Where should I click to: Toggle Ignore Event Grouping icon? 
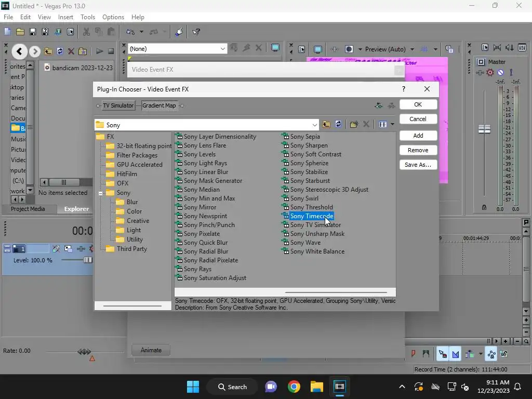click(x=504, y=354)
